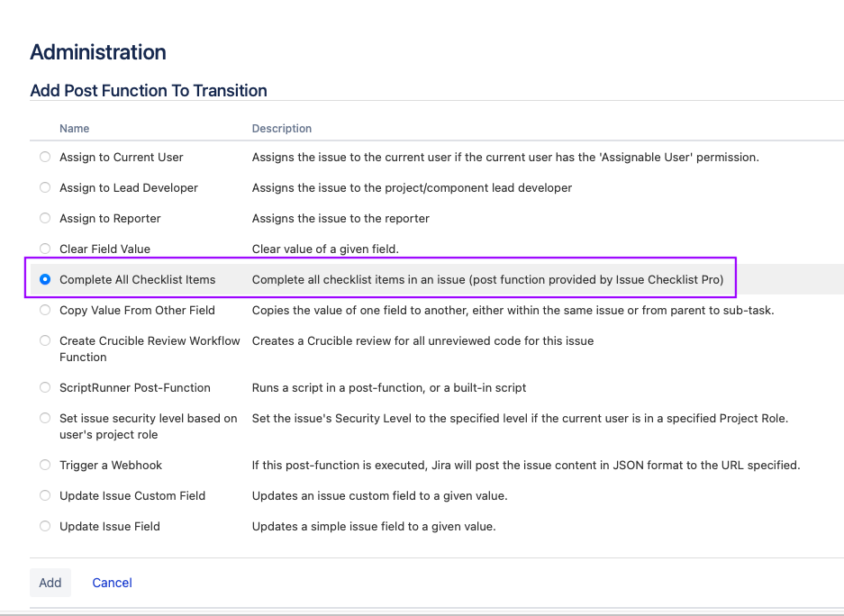Pick the Update Issue Field radio button

coord(45,526)
